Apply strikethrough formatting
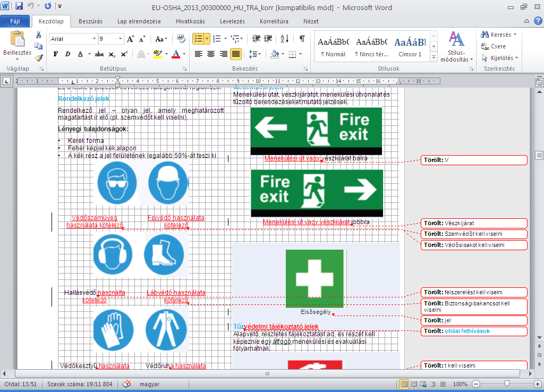This screenshot has width=544, height=392. point(99,54)
